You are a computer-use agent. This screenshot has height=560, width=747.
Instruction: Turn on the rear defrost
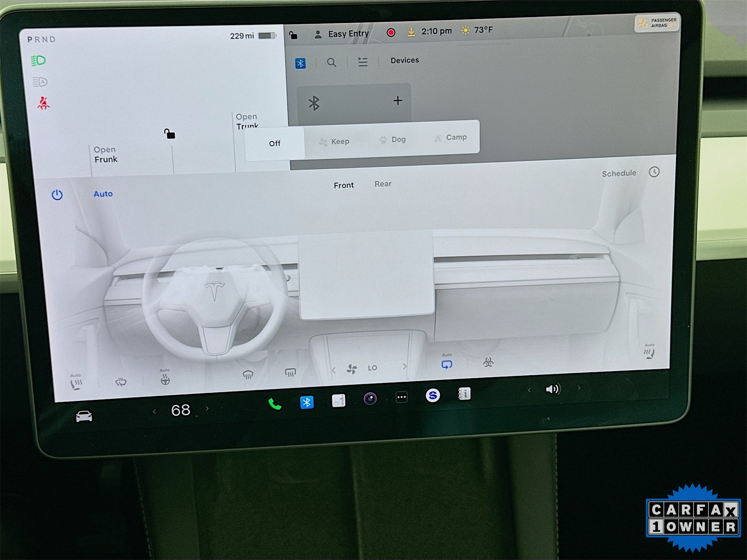click(290, 373)
